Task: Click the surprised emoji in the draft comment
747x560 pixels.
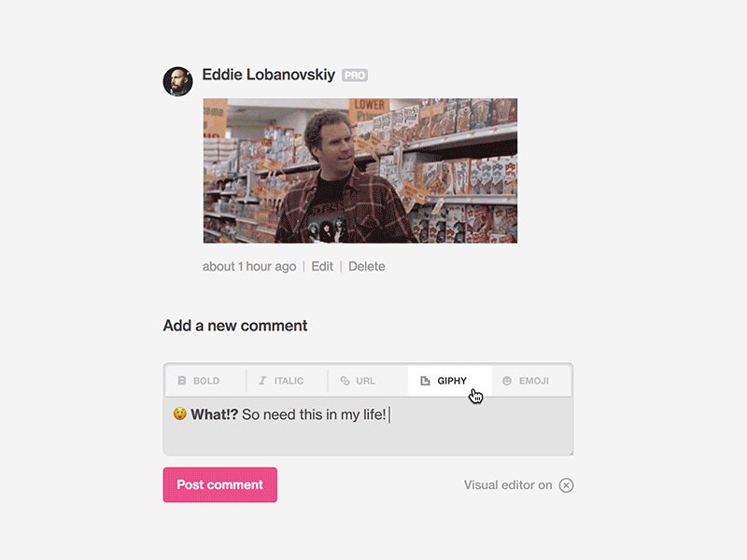Action: [179, 414]
